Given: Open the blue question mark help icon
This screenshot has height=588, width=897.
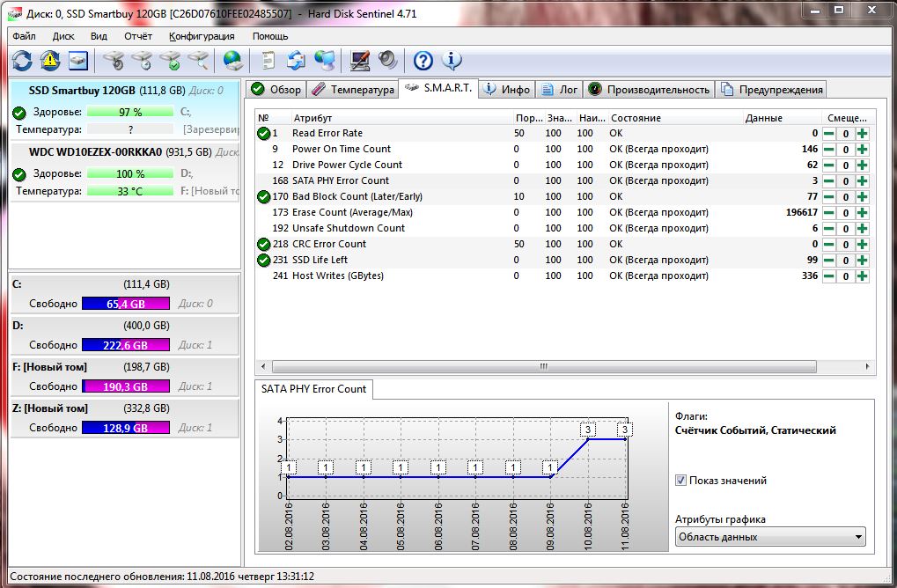Looking at the screenshot, I should click(423, 60).
